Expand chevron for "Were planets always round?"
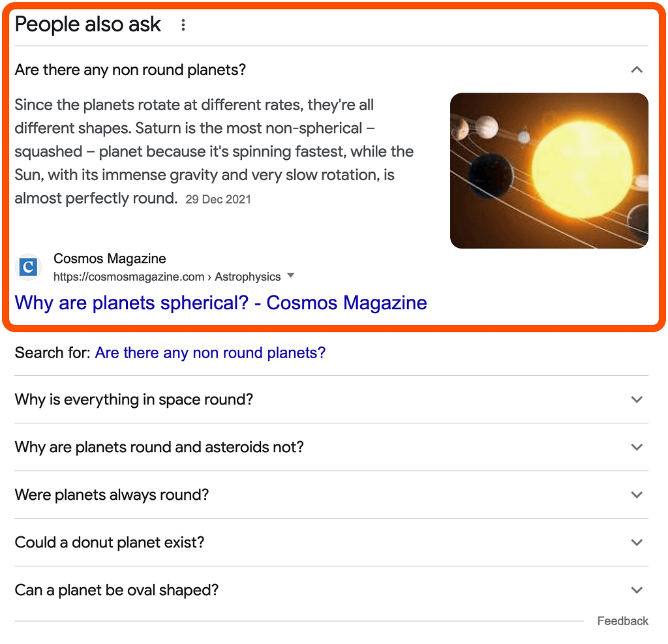 [637, 495]
